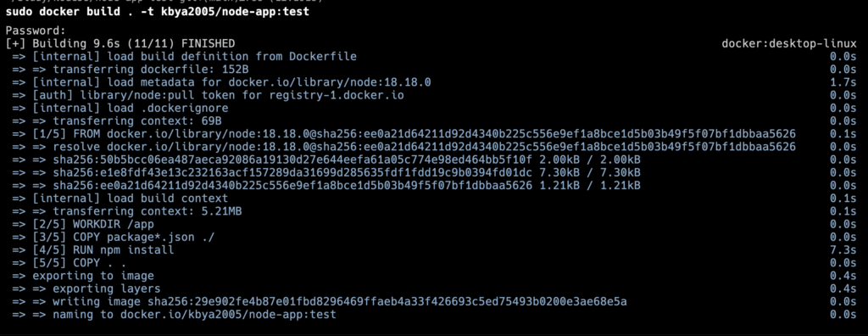Click the docker:desktop-linux label
This screenshot has height=336, width=868.
[x=789, y=43]
